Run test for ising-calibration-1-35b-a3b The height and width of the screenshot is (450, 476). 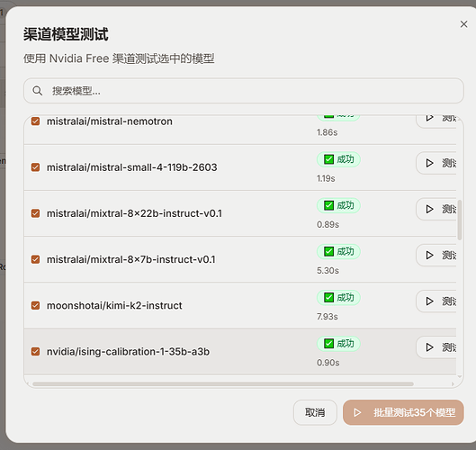pyautogui.click(x=436, y=347)
